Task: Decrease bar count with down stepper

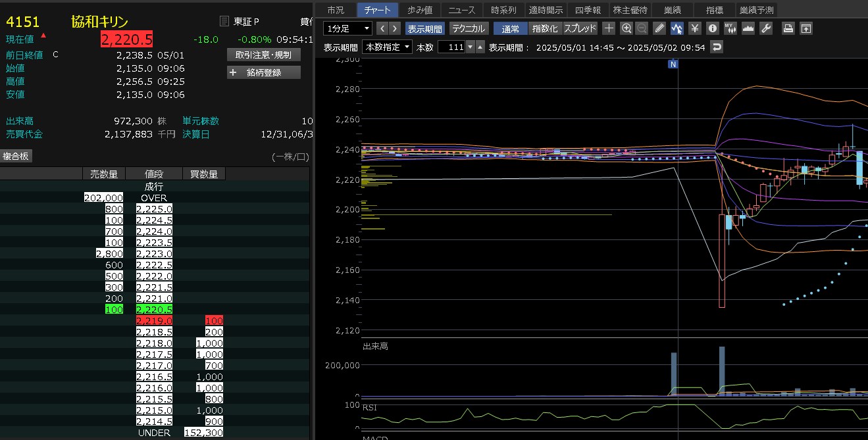Action: [x=470, y=47]
